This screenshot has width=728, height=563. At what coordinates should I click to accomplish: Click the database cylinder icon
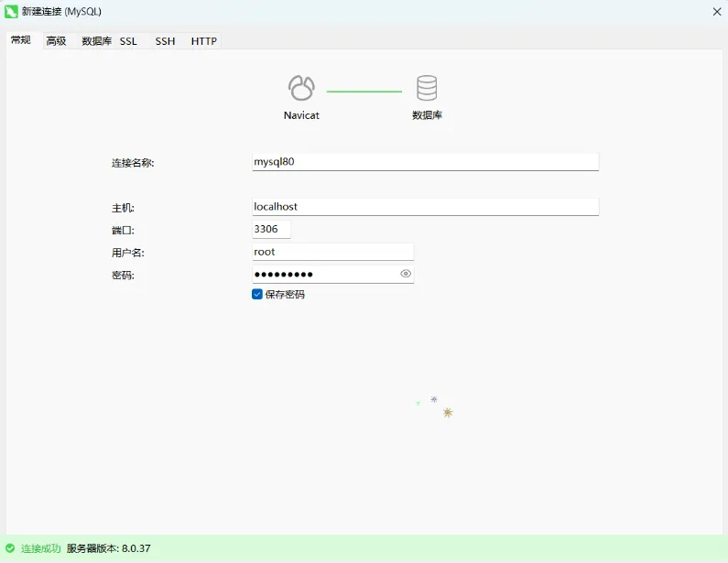coord(427,88)
